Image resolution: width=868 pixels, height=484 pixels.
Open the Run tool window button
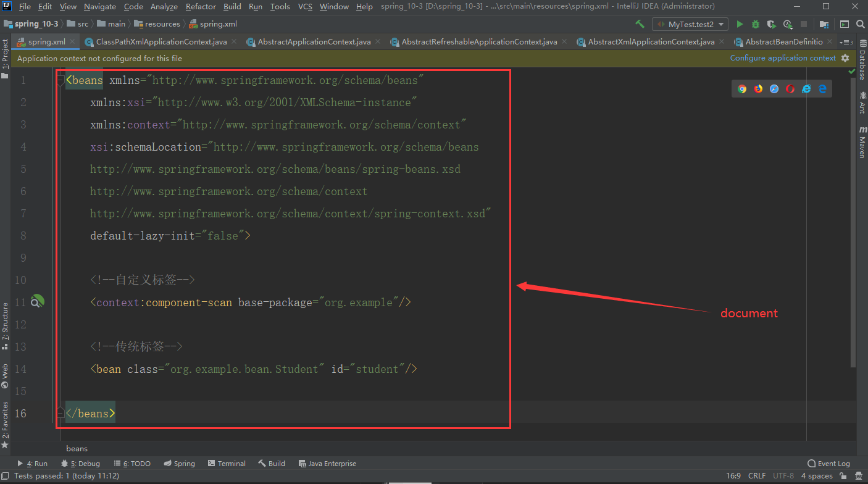(33, 464)
